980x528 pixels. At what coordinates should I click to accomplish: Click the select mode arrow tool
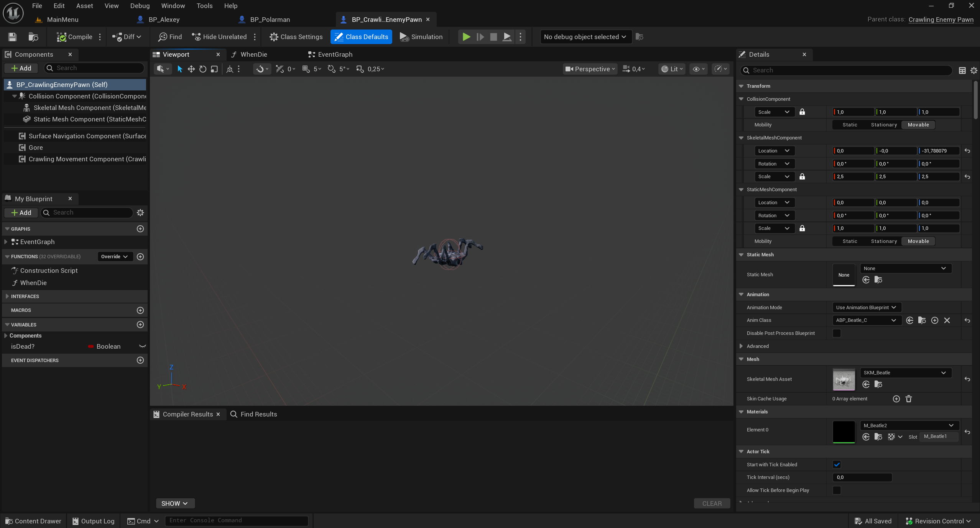[x=179, y=69]
